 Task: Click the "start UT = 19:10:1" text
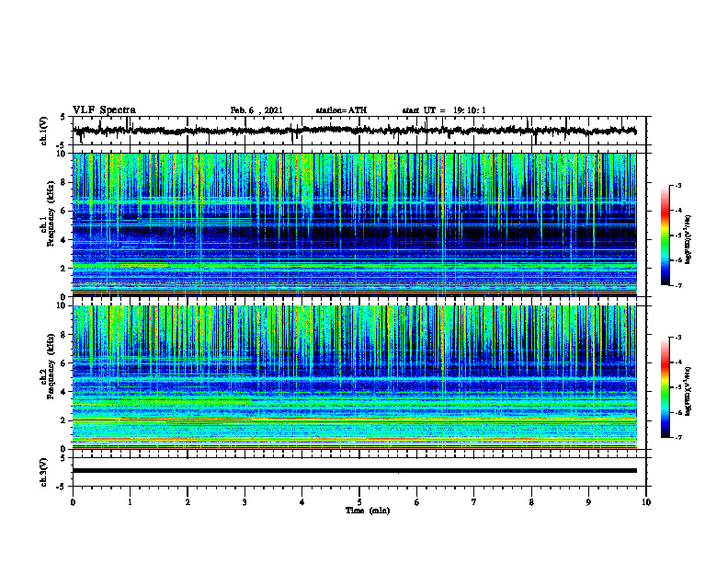coord(444,110)
